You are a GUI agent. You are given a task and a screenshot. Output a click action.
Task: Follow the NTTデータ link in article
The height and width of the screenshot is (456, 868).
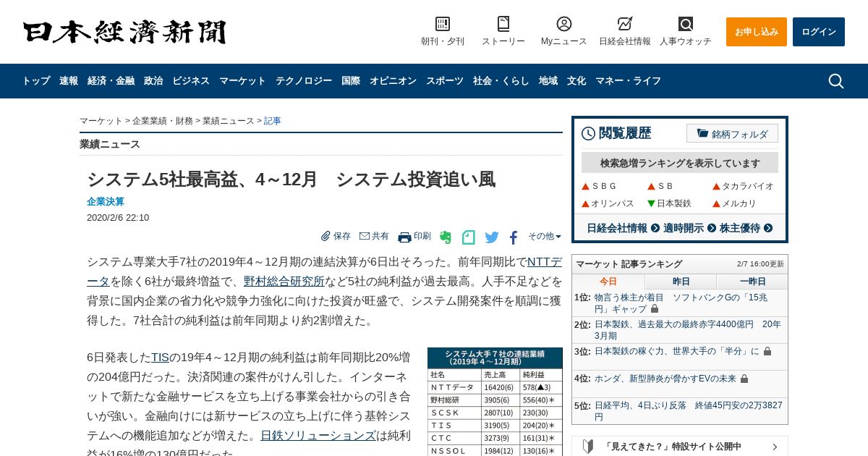tap(545, 261)
